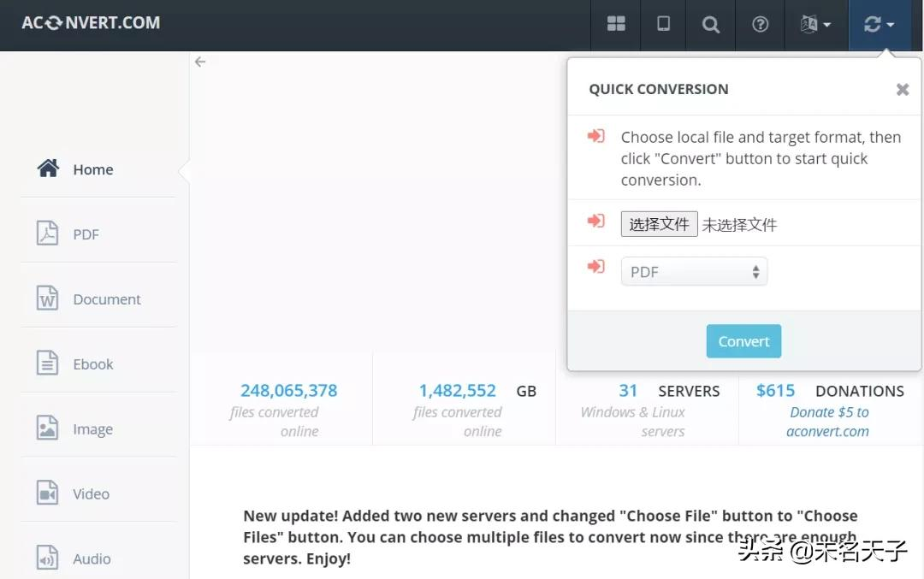
Task: Click the 'Donate $5 to aconvert.com' link
Action: [828, 422]
